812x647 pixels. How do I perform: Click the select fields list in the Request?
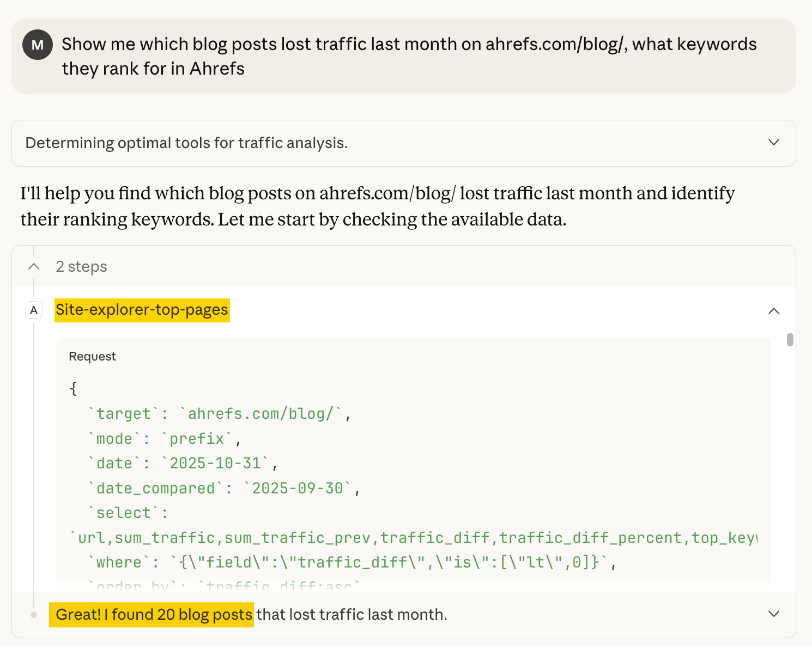click(x=414, y=538)
